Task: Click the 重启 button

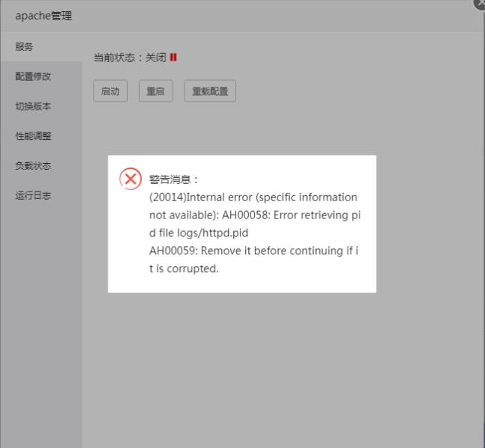Action: (155, 91)
